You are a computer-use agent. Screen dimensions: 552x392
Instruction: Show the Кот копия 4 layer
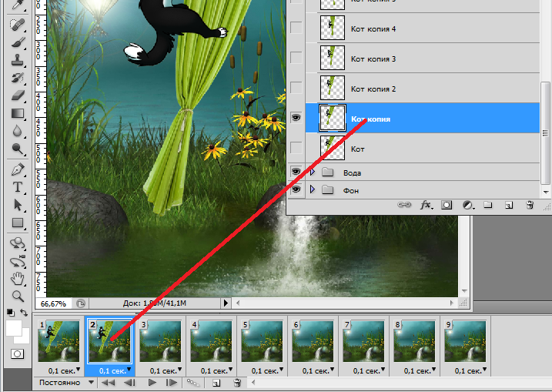pos(296,27)
